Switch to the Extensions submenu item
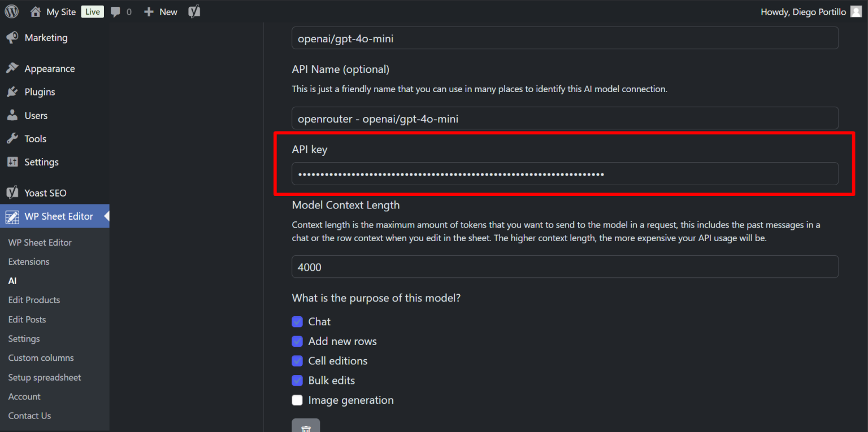868x432 pixels. tap(29, 261)
